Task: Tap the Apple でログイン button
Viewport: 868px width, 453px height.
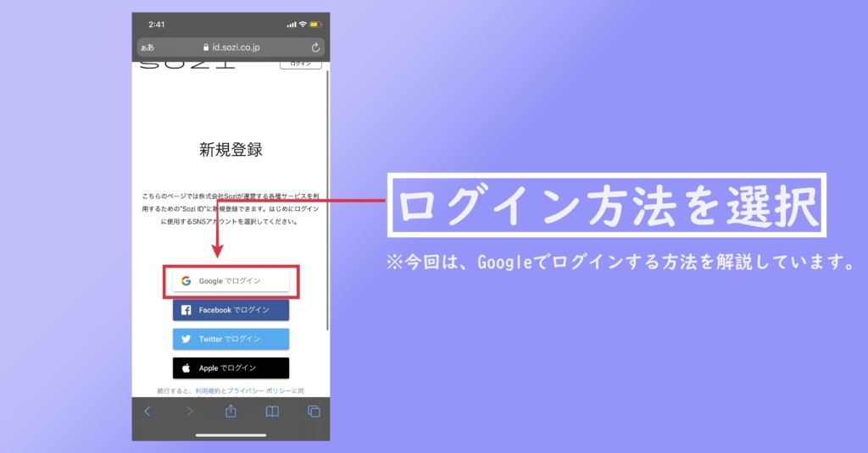Action: tap(231, 367)
